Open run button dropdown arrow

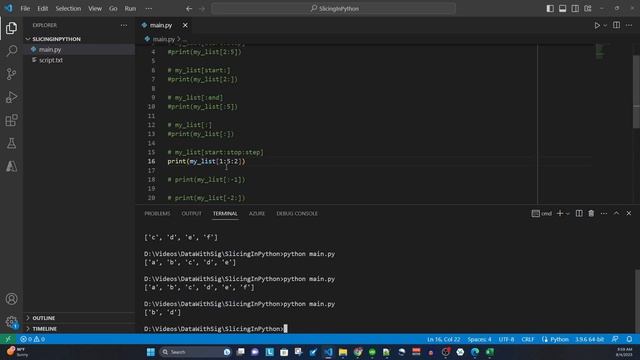click(x=605, y=25)
